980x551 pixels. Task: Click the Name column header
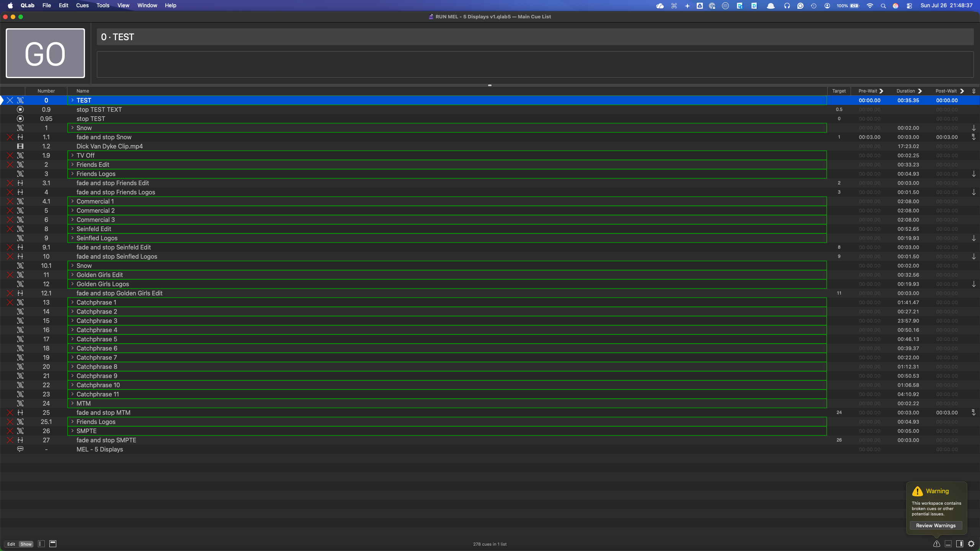[447, 91]
